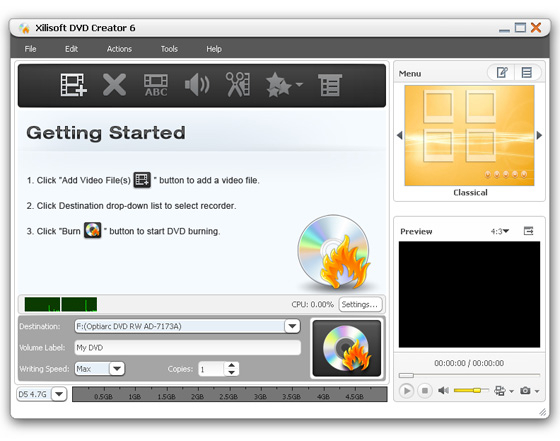The width and height of the screenshot is (560, 441).
Task: Click the yellow volume slider
Action: [x=471, y=391]
